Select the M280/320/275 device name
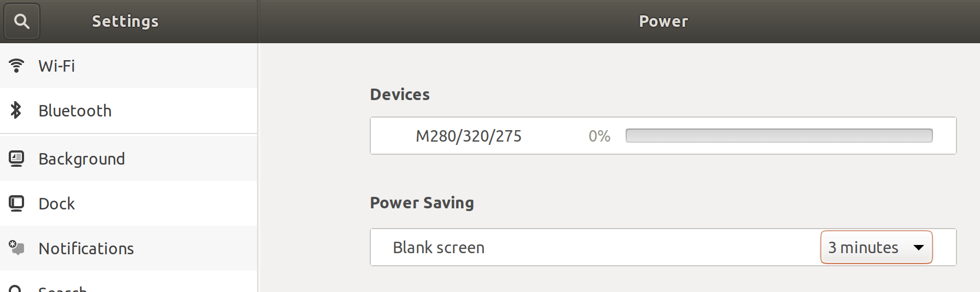The width and height of the screenshot is (980, 292). [x=469, y=136]
